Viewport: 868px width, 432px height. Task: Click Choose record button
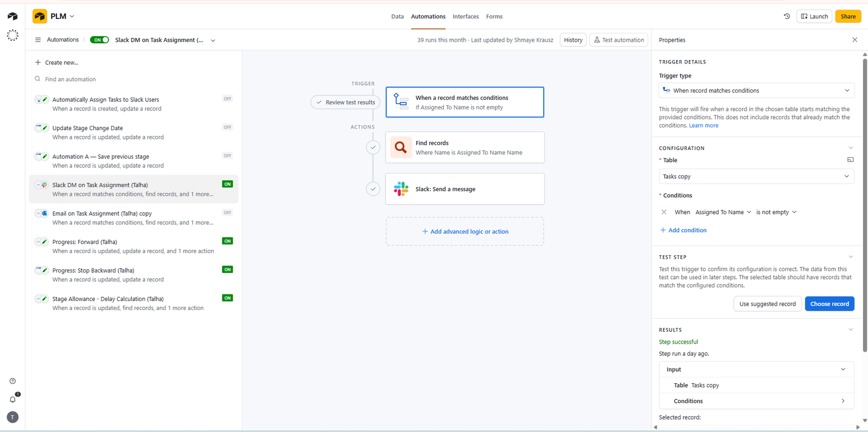[x=829, y=304]
